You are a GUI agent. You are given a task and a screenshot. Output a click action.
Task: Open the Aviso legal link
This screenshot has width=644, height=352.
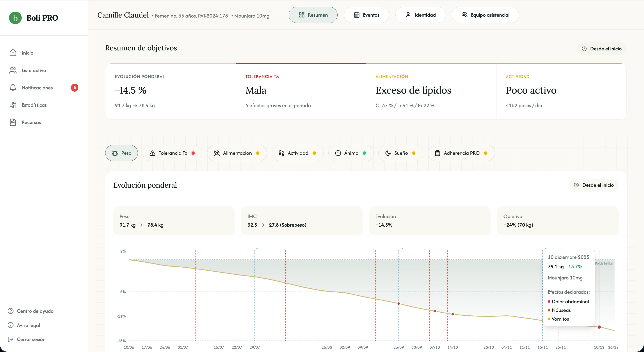[x=28, y=325]
